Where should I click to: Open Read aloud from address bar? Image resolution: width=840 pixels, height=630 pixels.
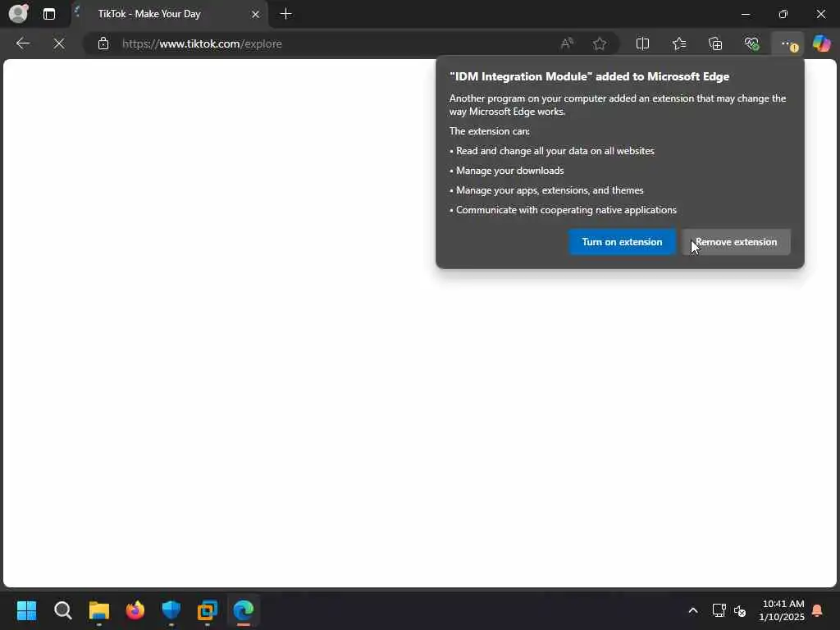567,43
